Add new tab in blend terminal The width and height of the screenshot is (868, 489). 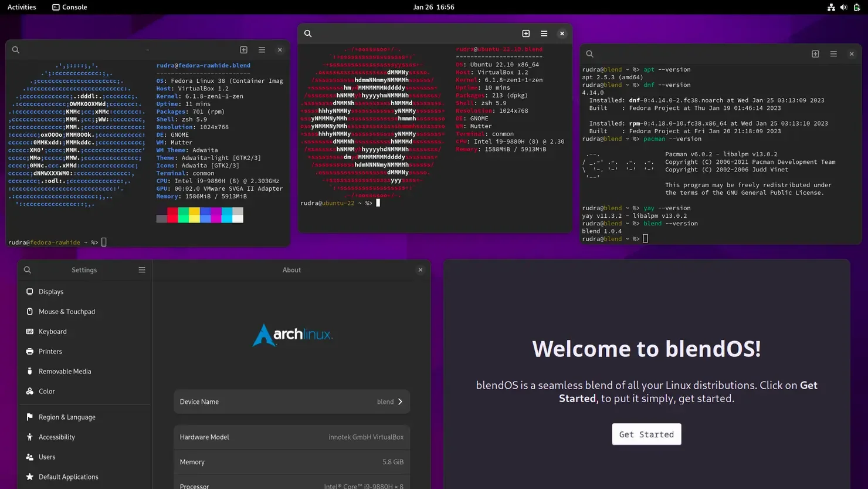(x=815, y=54)
